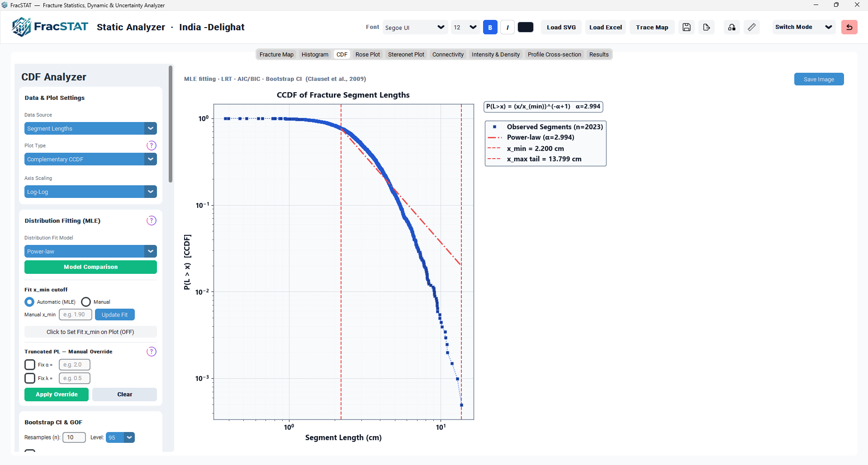
Task: Select Automatic (MLE) x_min cutoff
Action: click(x=29, y=302)
